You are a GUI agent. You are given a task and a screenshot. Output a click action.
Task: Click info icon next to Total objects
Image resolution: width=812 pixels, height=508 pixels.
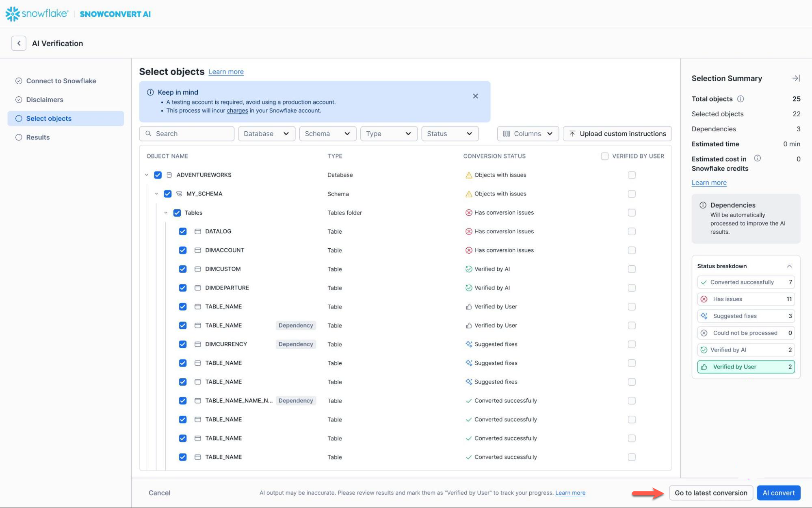pyautogui.click(x=741, y=99)
